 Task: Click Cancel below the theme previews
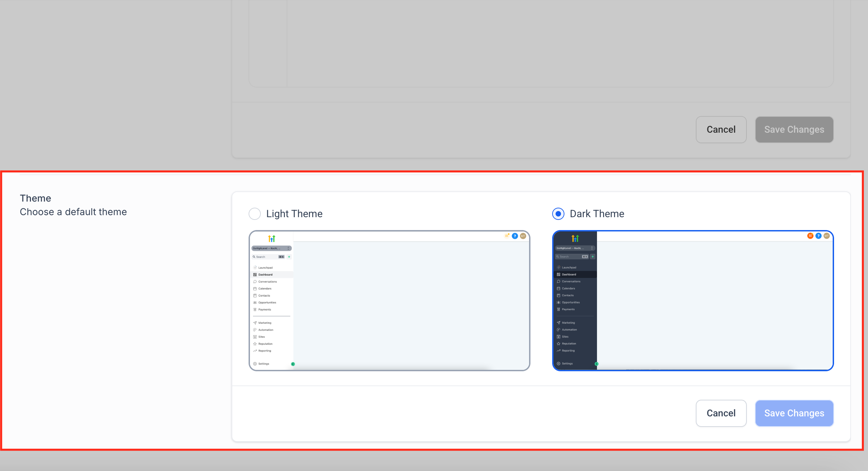pos(721,413)
